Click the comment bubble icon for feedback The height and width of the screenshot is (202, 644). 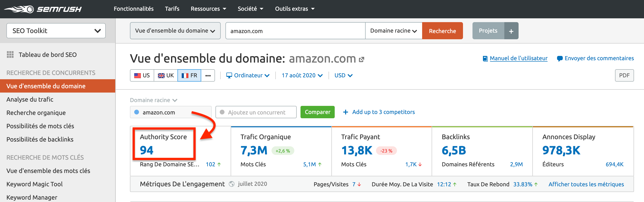(x=560, y=59)
